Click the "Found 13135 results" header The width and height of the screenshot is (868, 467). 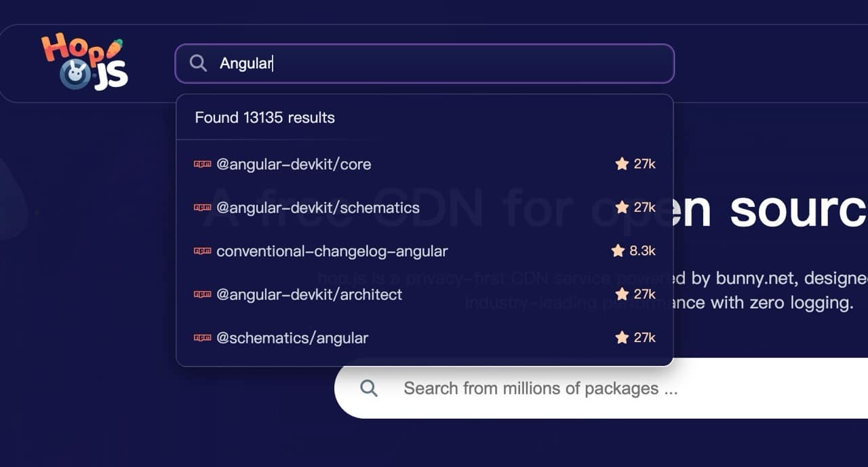click(x=265, y=117)
